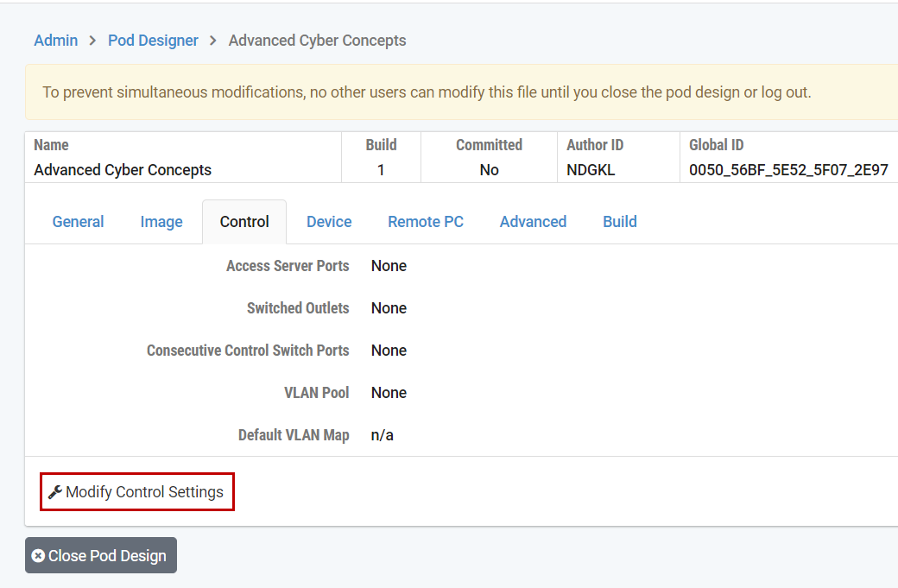
Task: Click the Default VLAN Map n/a value
Action: click(382, 435)
